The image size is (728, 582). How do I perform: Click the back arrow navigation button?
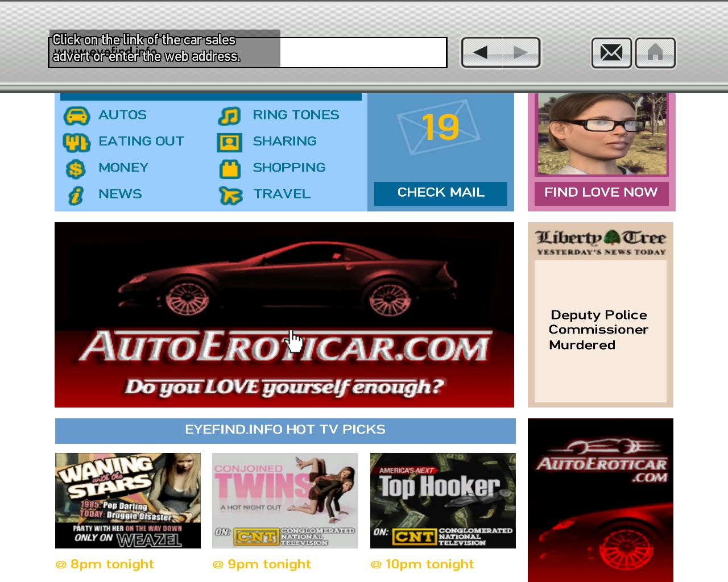pos(481,53)
